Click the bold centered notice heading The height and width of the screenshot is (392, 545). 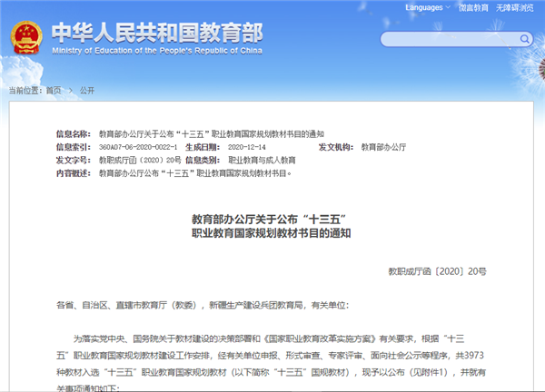(x=271, y=225)
